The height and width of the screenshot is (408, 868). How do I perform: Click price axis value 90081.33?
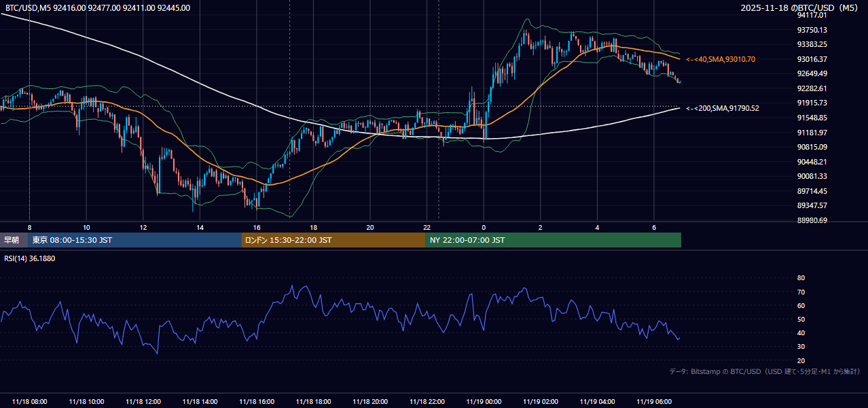(x=812, y=176)
